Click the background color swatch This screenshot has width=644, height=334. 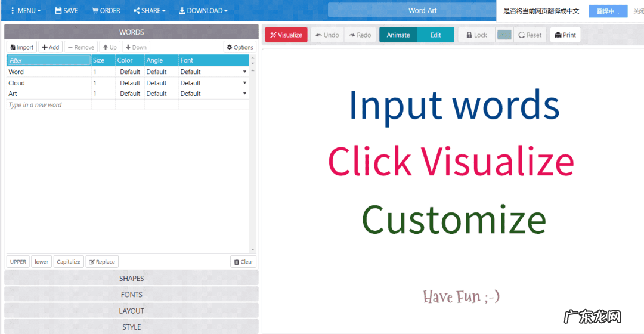coord(504,35)
